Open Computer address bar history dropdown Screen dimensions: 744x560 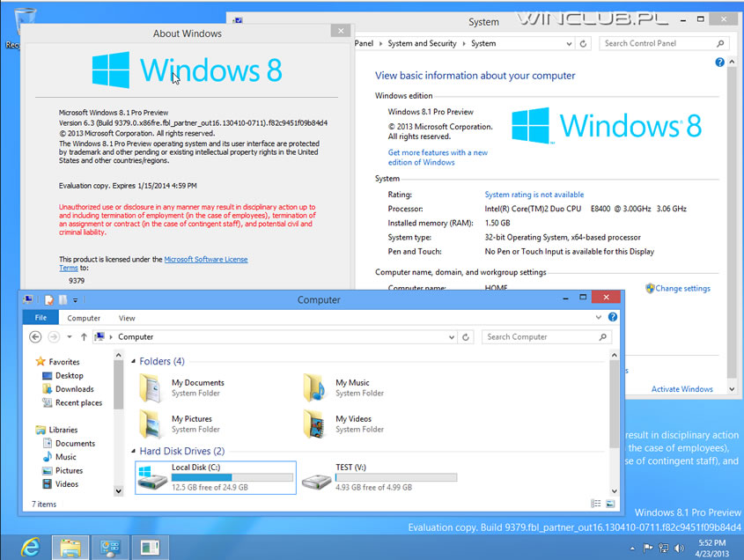(x=451, y=337)
